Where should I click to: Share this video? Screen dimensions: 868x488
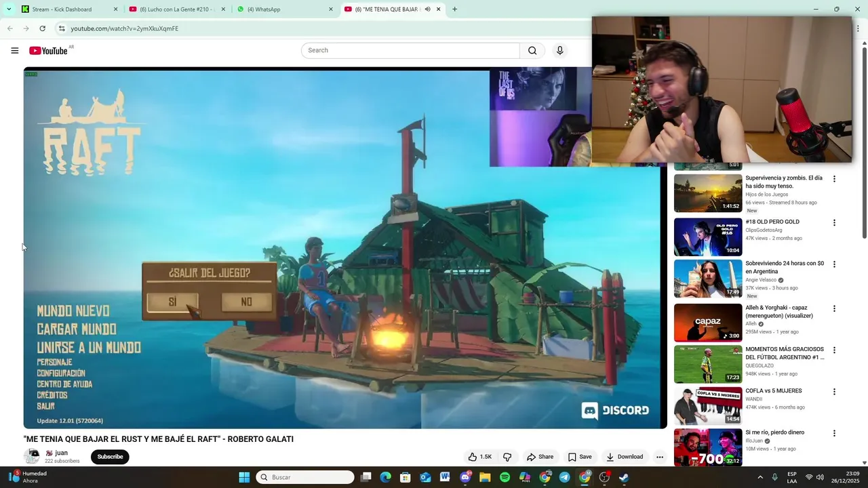[x=540, y=457]
